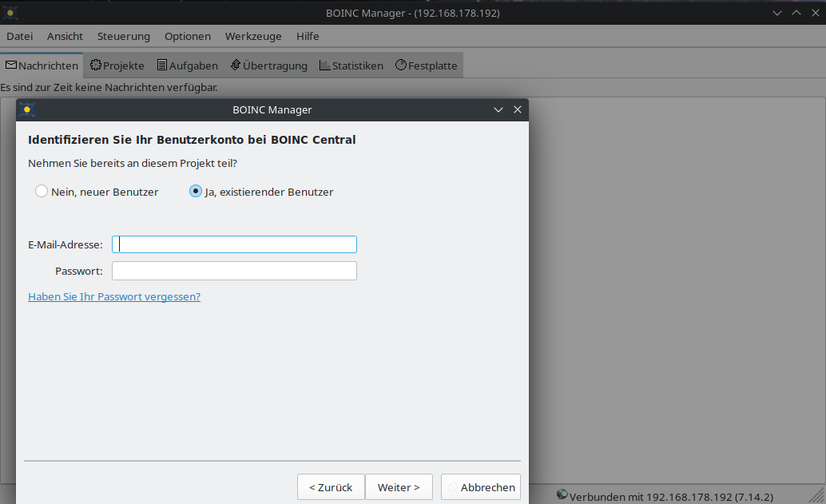Click the gear icon on Projekte tab
This screenshot has height=504, width=826.
pyautogui.click(x=96, y=65)
